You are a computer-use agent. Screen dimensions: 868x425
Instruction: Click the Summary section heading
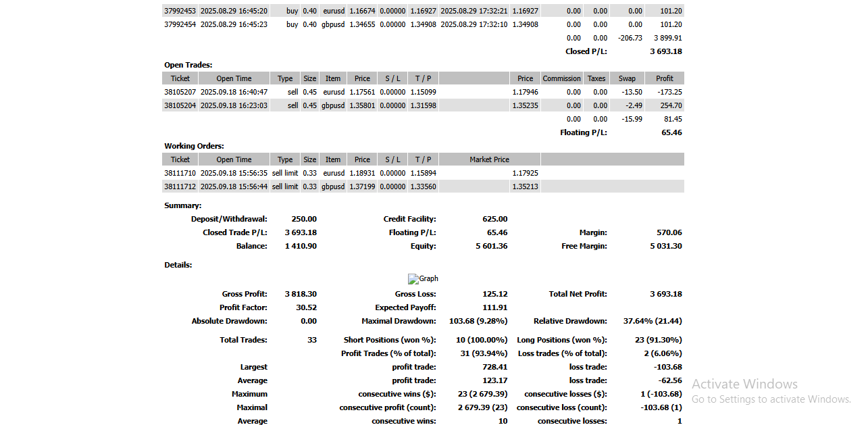182,205
